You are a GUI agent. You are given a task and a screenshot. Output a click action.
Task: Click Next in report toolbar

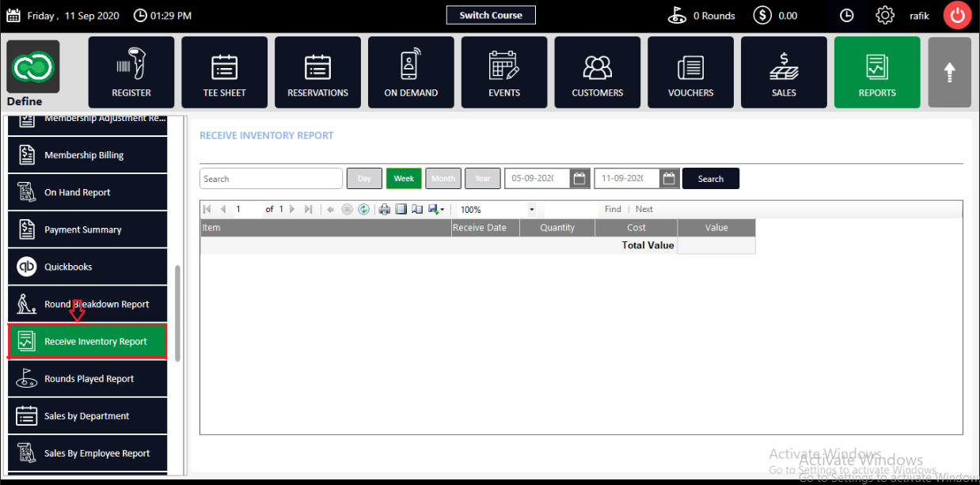[644, 210]
